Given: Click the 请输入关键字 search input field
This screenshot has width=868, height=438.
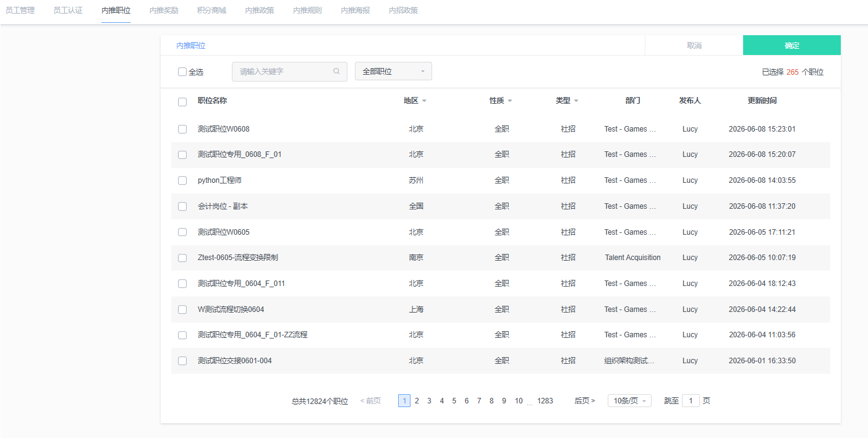Looking at the screenshot, I should pos(289,71).
